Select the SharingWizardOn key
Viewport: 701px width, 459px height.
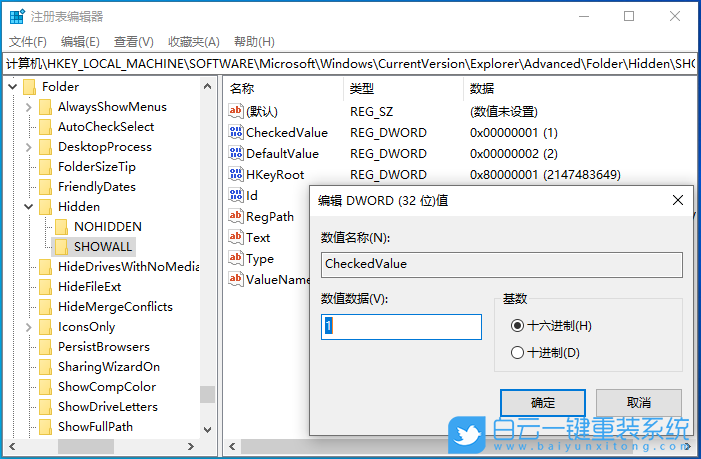tap(109, 367)
